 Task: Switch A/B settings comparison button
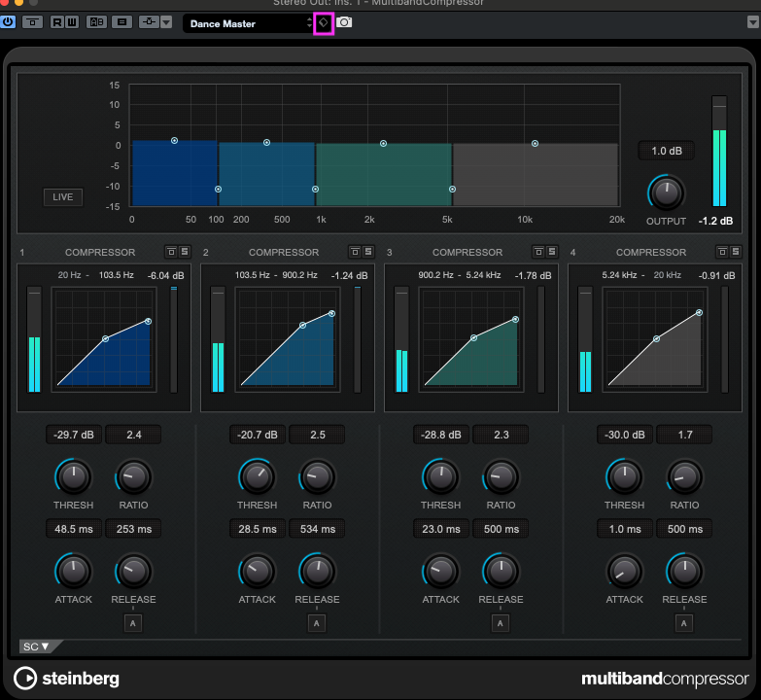click(x=96, y=22)
